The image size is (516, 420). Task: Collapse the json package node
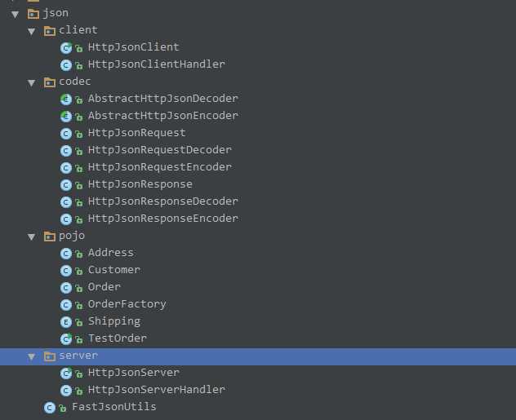(15, 14)
